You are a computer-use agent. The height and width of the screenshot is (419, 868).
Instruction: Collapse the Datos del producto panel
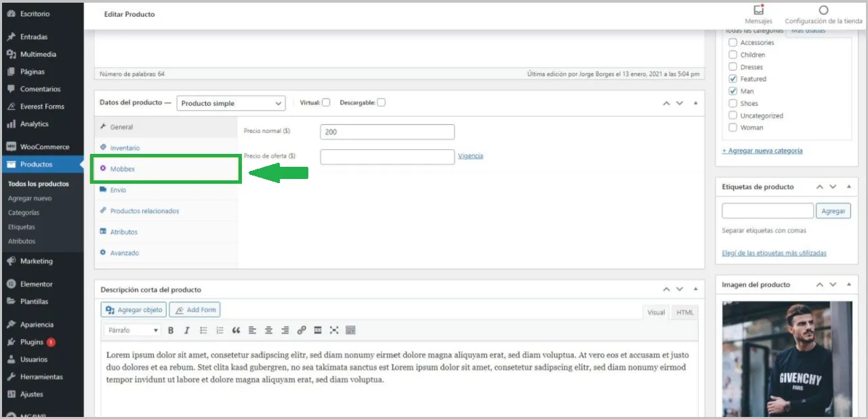click(695, 103)
